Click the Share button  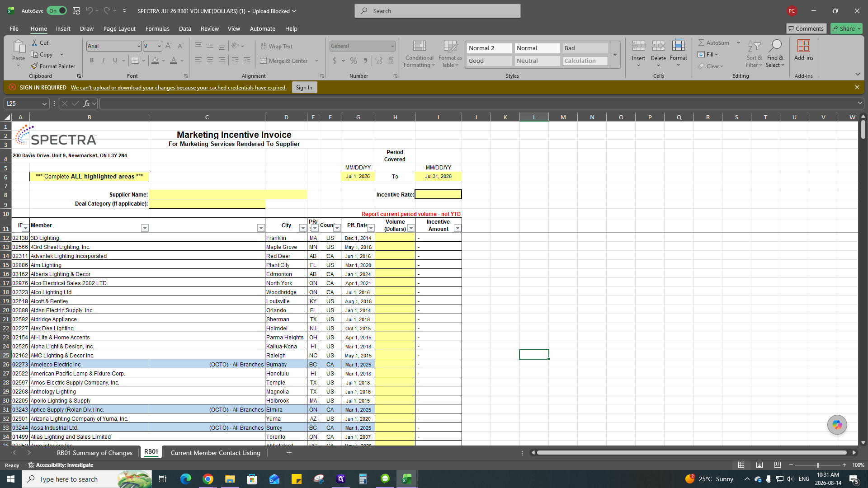(846, 28)
